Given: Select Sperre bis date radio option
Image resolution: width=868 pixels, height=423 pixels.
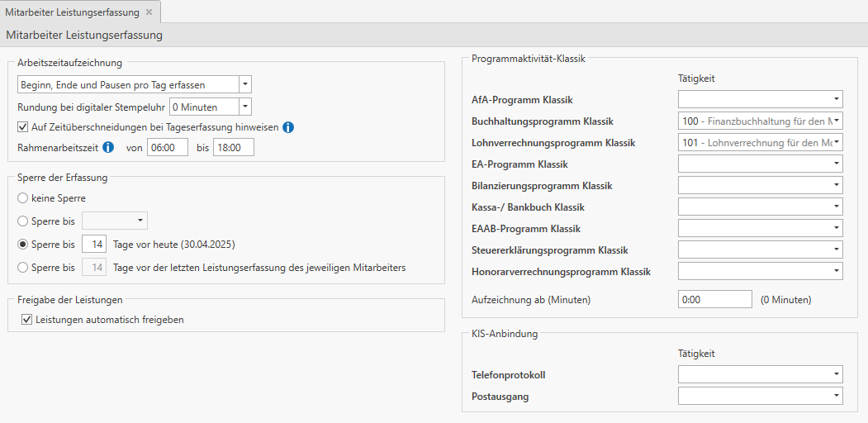Looking at the screenshot, I should [22, 221].
